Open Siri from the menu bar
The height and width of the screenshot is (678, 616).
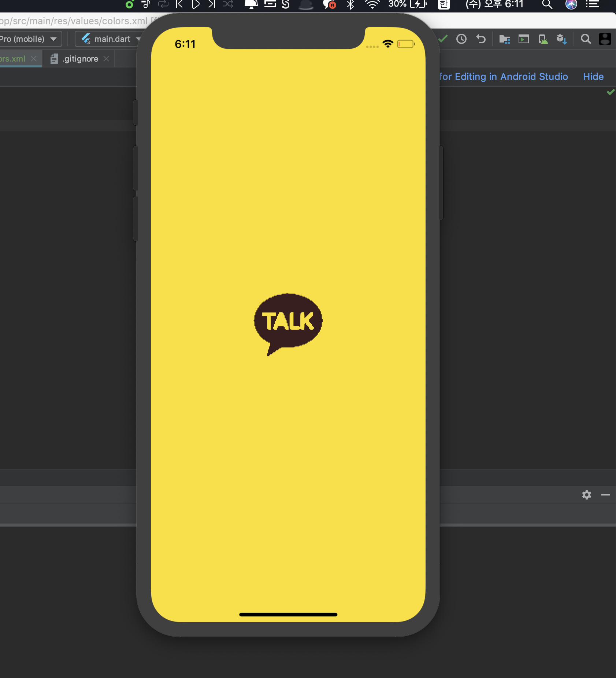click(x=571, y=4)
